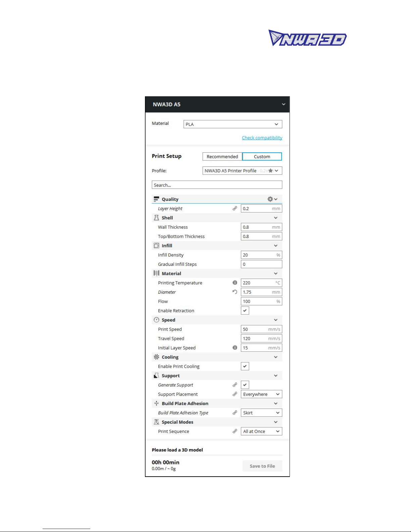Open the Build Plate Adhesion Type dropdown
This screenshot has height=532, width=411.
pyautogui.click(x=261, y=413)
